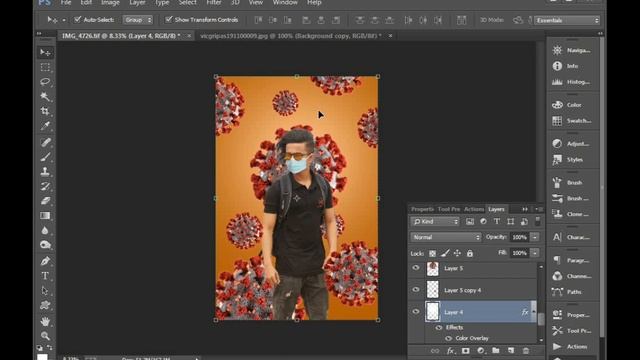This screenshot has height=360, width=640.
Task: Select the Horizontal Type tool
Action: pyautogui.click(x=45, y=276)
